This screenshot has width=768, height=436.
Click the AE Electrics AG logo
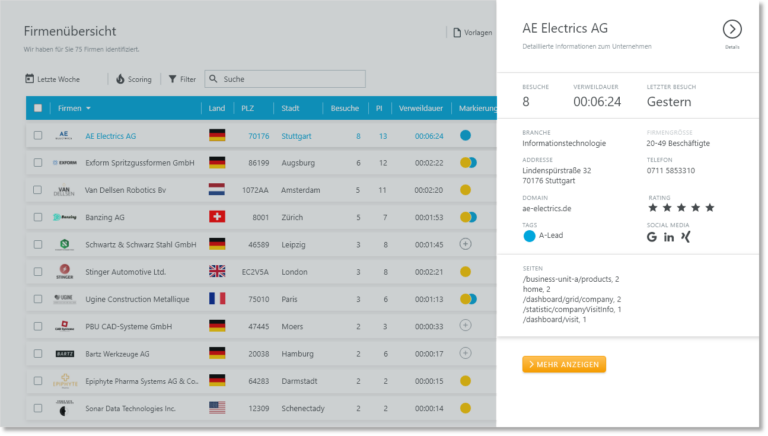click(64, 135)
